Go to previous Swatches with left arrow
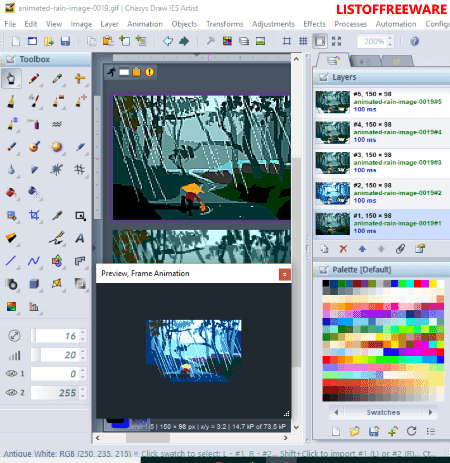 336,412
